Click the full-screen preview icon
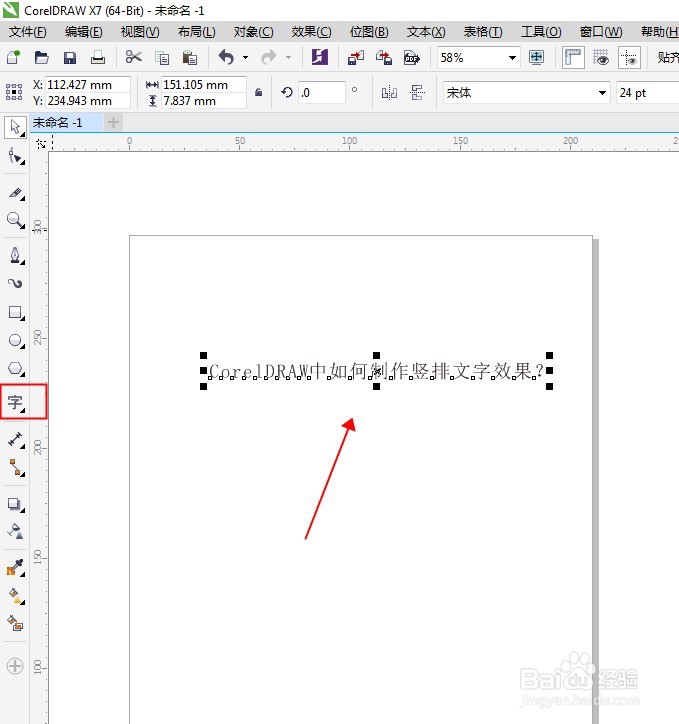The image size is (679, 724). 536,58
